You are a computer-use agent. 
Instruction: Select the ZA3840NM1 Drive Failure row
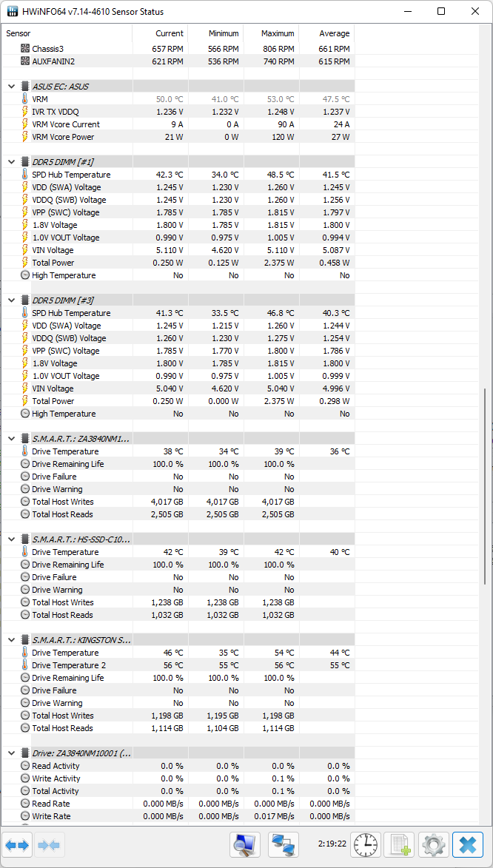[177, 477]
